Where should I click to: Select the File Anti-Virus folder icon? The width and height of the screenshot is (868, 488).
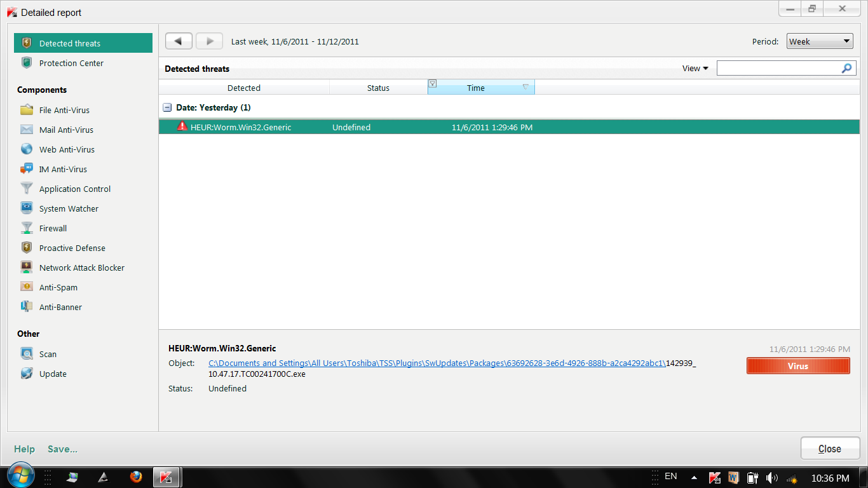tap(27, 110)
